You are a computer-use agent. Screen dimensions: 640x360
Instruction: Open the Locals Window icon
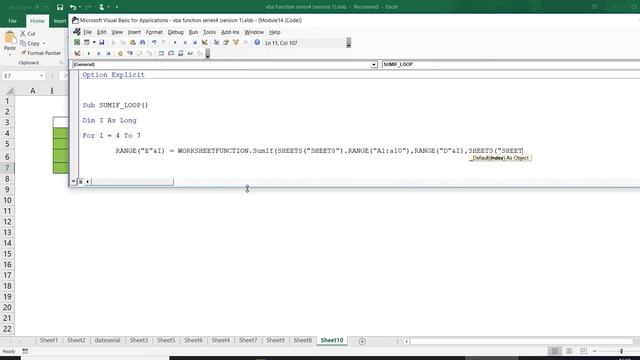click(x=161, y=53)
